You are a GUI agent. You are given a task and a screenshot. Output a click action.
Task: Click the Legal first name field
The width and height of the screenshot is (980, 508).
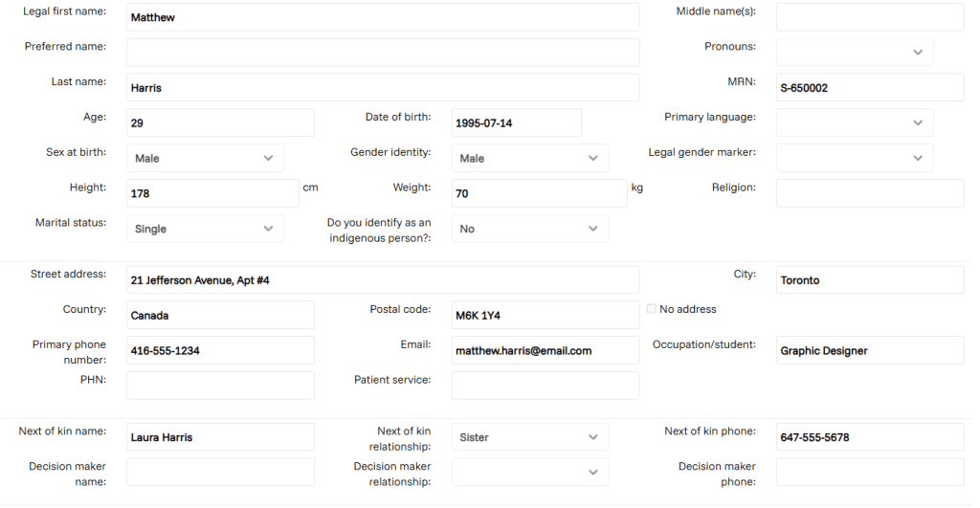click(383, 17)
